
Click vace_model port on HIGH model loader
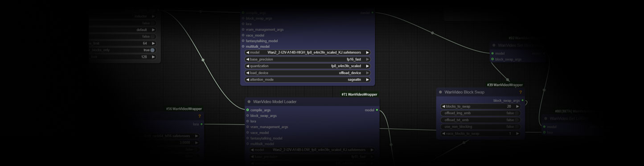tap(243, 35)
